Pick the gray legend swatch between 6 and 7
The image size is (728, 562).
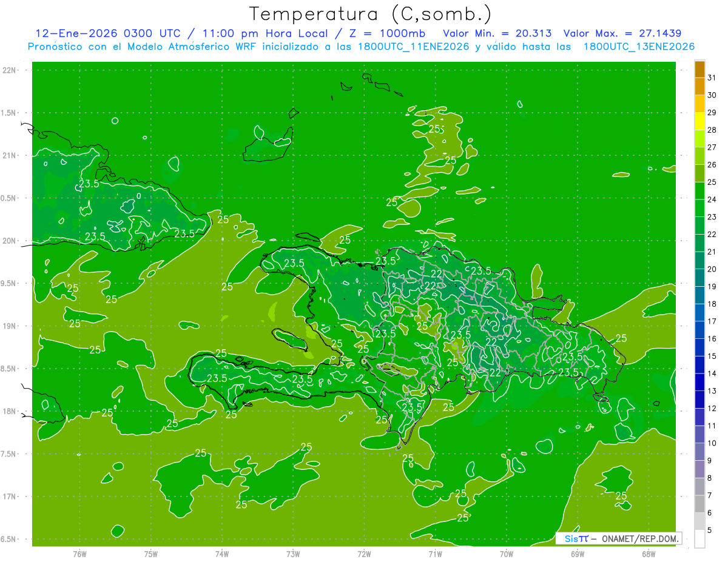click(x=699, y=504)
